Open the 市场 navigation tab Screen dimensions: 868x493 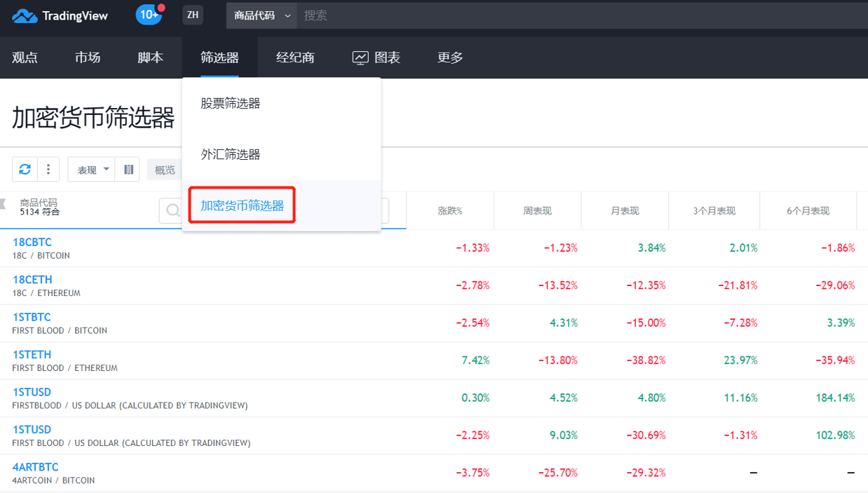tap(88, 58)
